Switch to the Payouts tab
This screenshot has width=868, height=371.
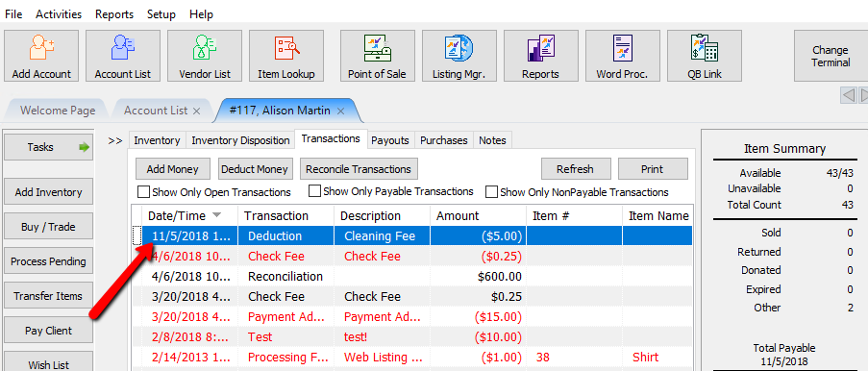tap(389, 140)
